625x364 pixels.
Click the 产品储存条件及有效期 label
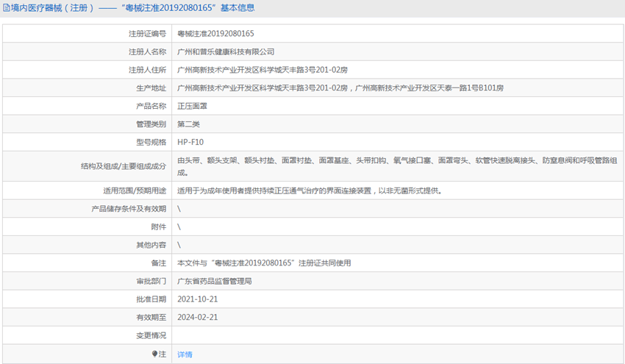(x=129, y=209)
